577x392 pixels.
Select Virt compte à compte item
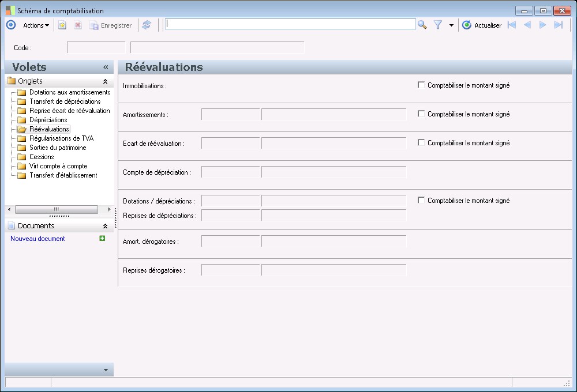58,166
